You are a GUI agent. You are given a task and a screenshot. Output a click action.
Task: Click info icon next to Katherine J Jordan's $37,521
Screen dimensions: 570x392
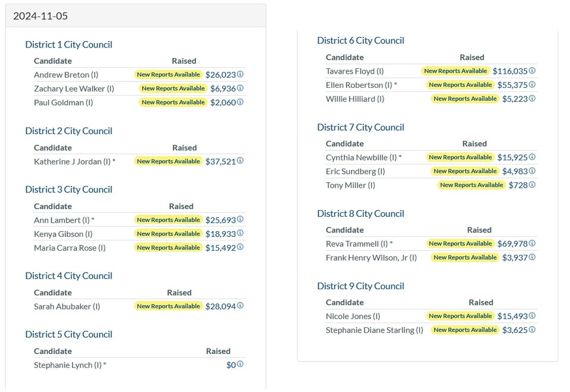click(x=240, y=161)
